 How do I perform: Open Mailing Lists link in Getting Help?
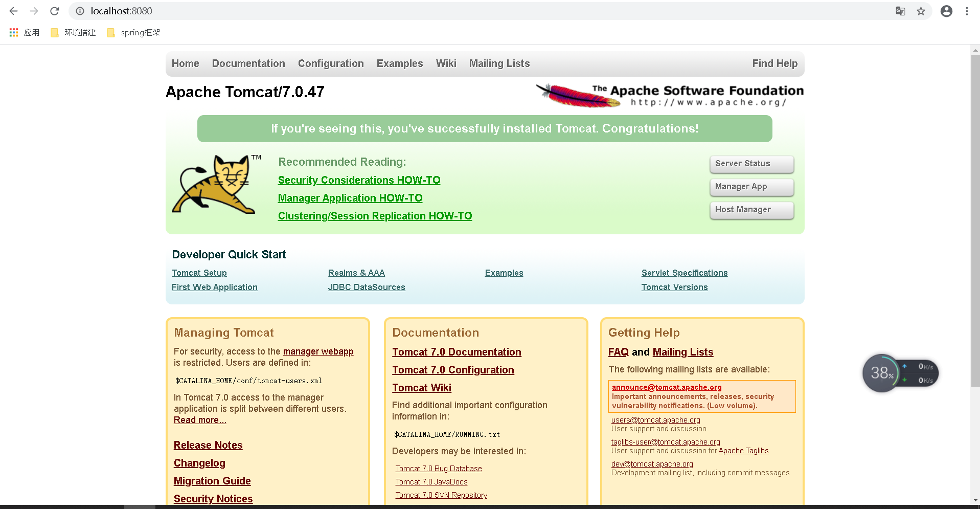683,352
